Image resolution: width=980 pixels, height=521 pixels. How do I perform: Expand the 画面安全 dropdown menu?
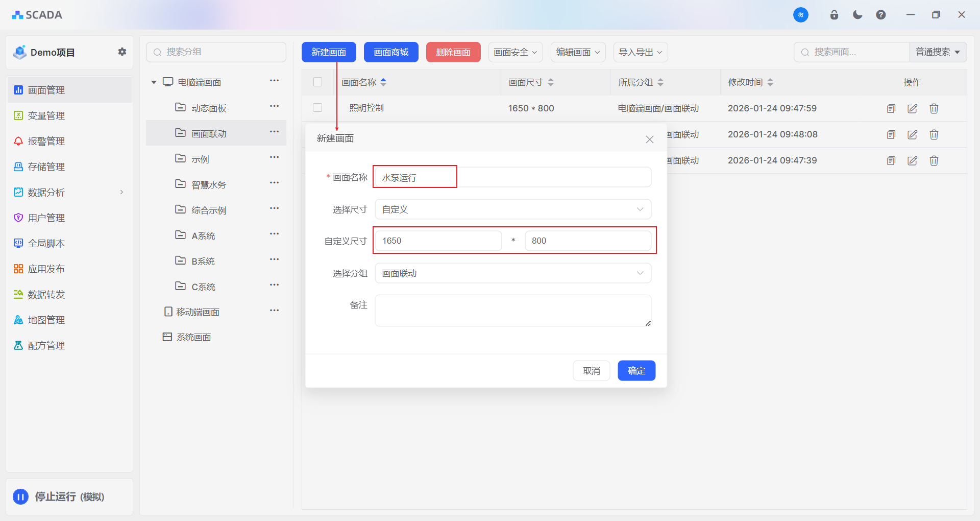[x=515, y=52]
